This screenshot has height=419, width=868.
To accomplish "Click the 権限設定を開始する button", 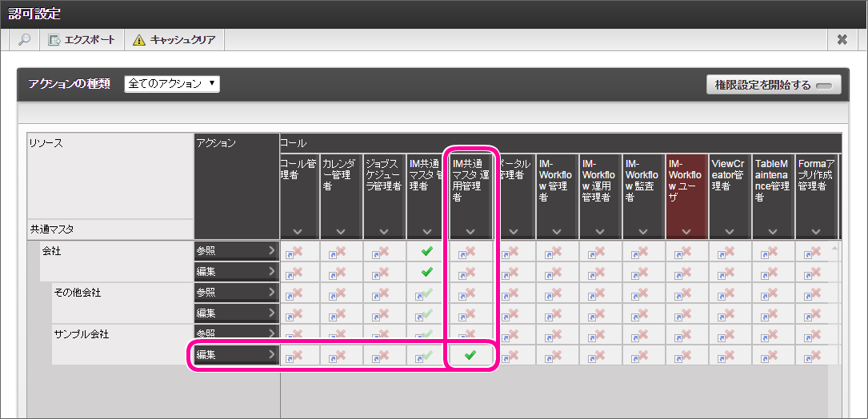I will coord(773,85).
